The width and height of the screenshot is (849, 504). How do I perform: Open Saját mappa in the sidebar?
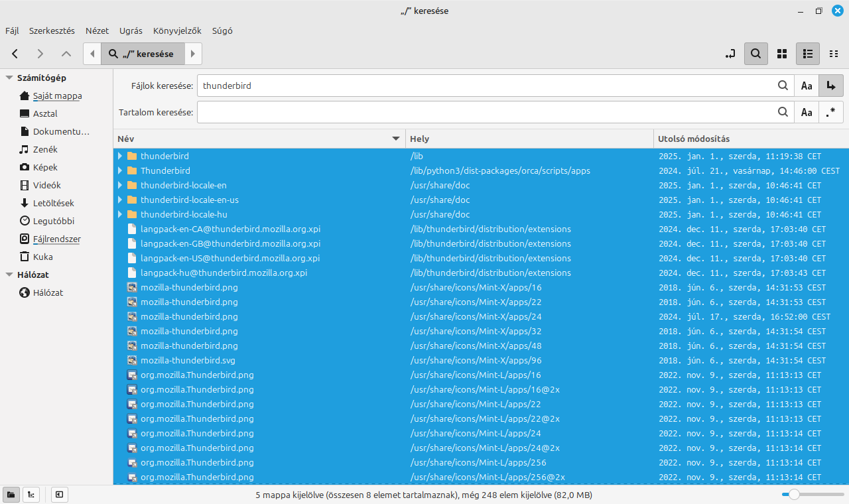click(57, 95)
